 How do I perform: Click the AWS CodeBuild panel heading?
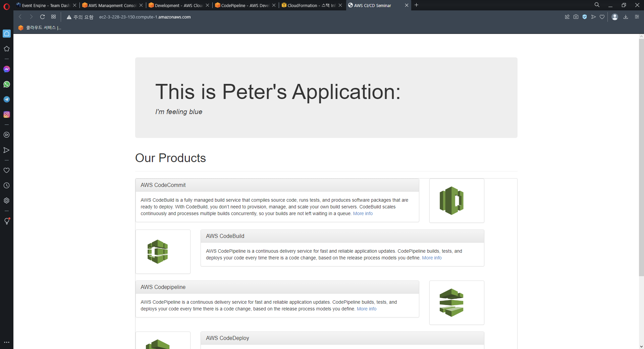(x=342, y=236)
